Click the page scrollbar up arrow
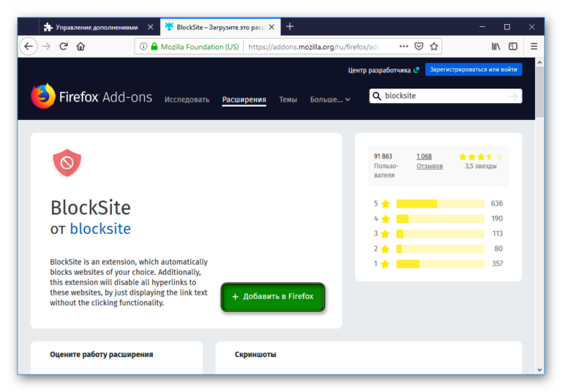The image size is (562, 392). (539, 62)
